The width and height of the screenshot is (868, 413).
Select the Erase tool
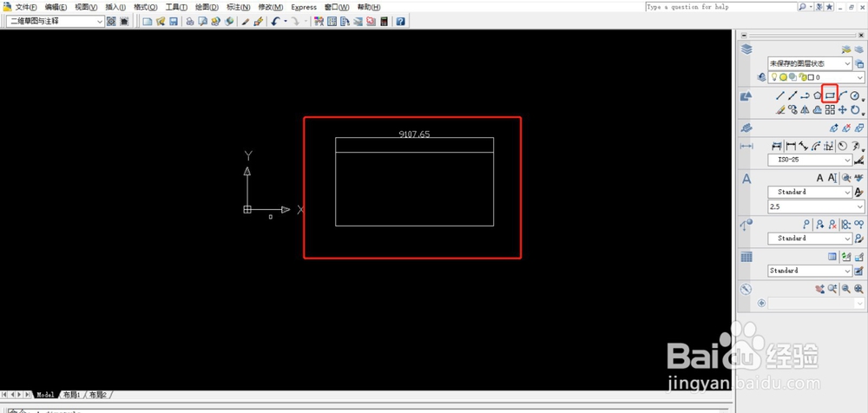tap(780, 109)
